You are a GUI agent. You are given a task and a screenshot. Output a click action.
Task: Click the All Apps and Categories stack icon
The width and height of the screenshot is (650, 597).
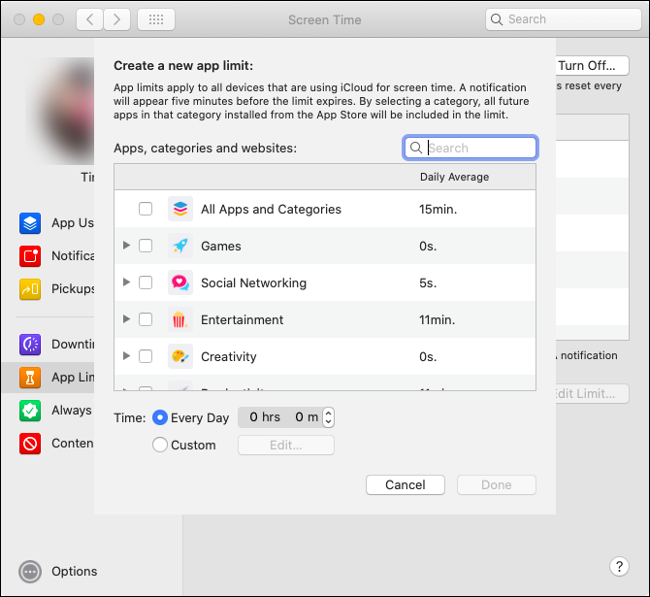pyautogui.click(x=180, y=209)
